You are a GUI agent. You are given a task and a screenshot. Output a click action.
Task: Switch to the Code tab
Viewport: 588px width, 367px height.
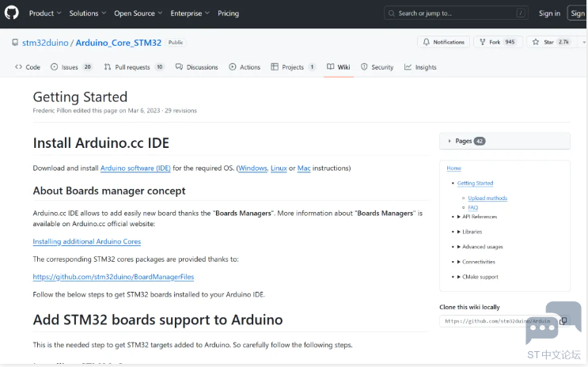(28, 67)
